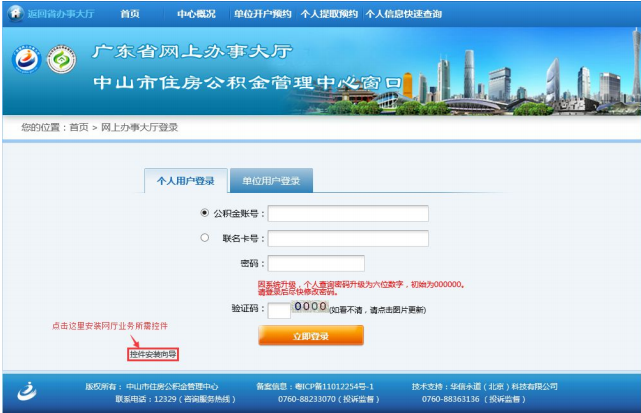Click the home icon beside 返回省办事大厅
This screenshot has height=413, width=641.
tap(15, 14)
